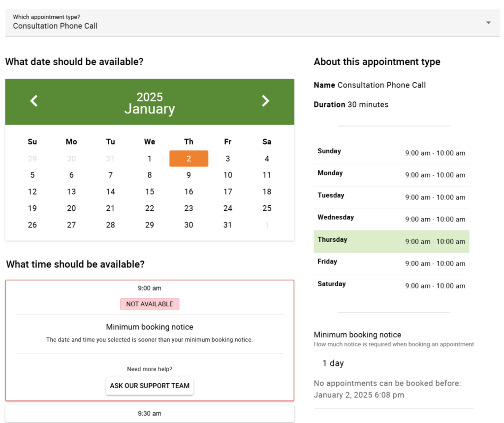Click the Saturday availability row
The height and width of the screenshot is (423, 504).
(391, 286)
